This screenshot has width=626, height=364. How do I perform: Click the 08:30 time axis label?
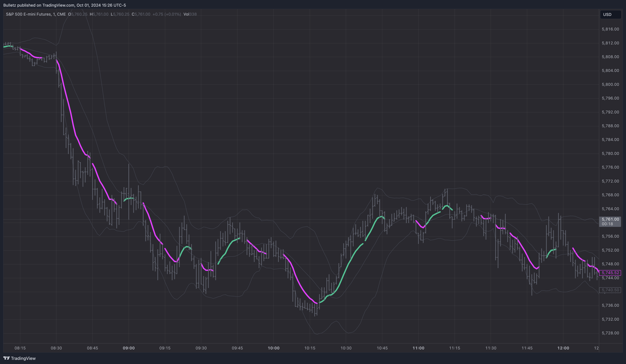pos(56,348)
